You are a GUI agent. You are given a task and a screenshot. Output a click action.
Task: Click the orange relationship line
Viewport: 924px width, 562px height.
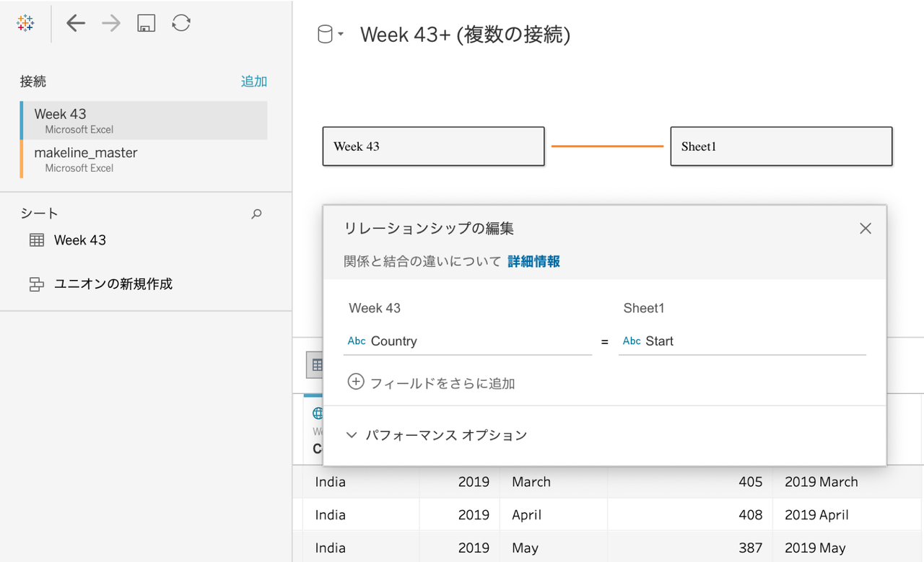[607, 146]
